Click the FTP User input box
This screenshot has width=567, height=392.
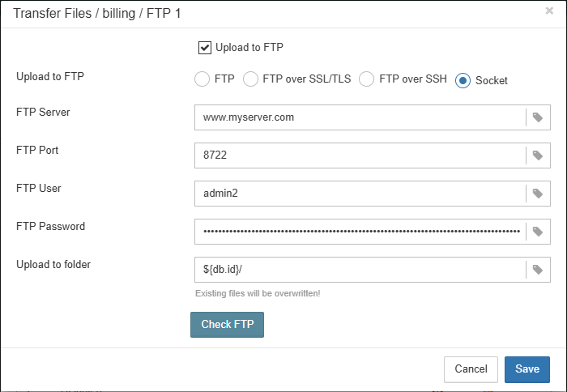pos(360,194)
